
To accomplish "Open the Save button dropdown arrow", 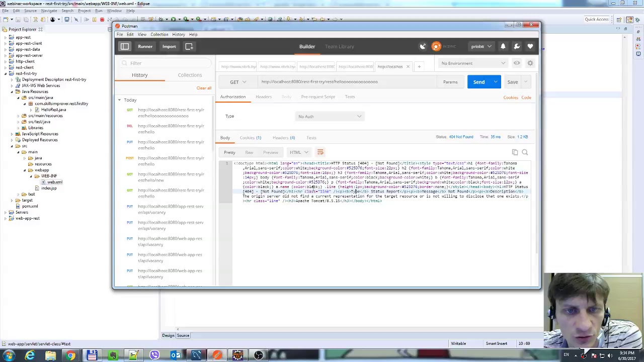I will click(526, 82).
